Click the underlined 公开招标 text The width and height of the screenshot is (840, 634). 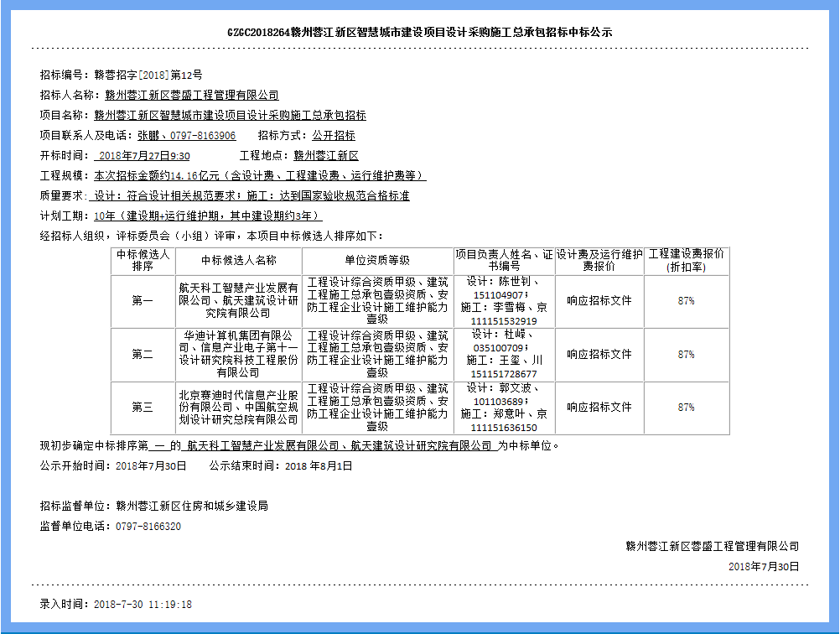pos(334,136)
